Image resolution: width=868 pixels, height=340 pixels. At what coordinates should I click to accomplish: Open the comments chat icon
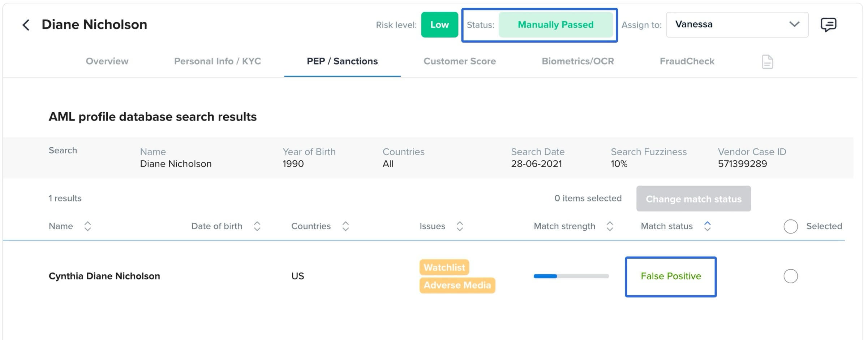(x=828, y=25)
